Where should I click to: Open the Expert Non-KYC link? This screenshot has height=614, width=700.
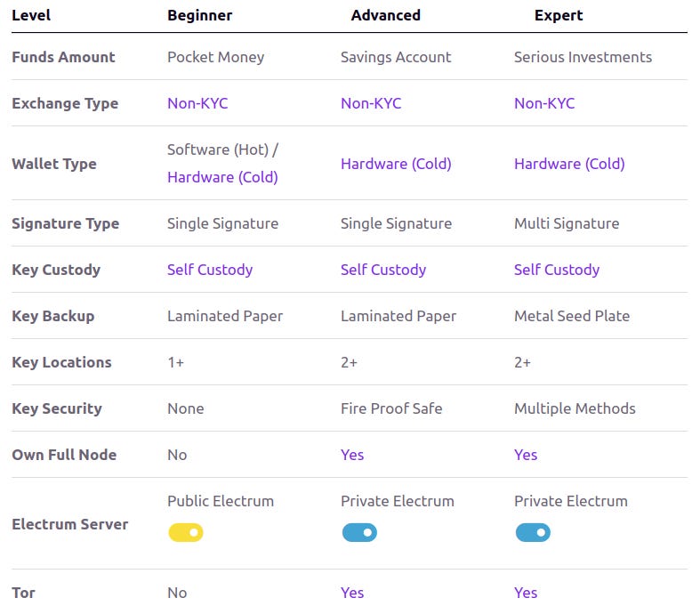coord(544,103)
